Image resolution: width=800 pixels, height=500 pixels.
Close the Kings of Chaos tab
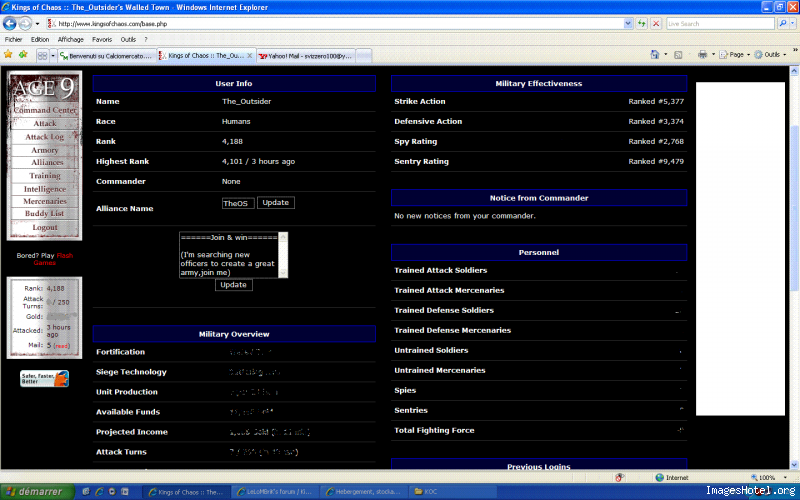coord(249,56)
